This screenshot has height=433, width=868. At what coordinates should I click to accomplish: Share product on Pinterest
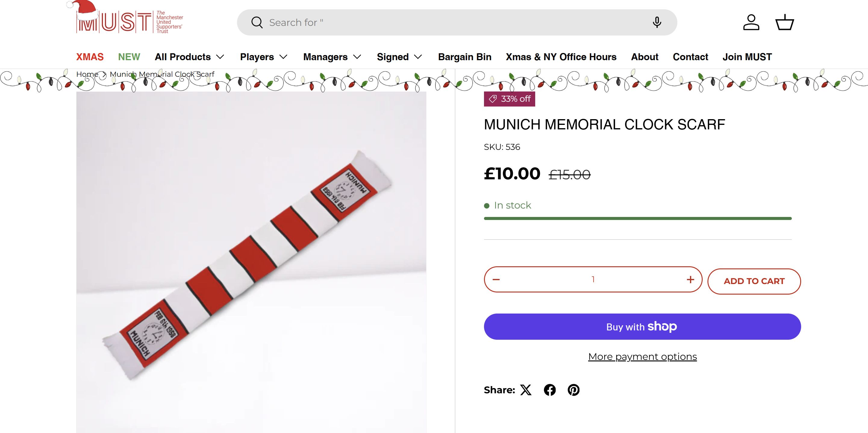point(573,390)
